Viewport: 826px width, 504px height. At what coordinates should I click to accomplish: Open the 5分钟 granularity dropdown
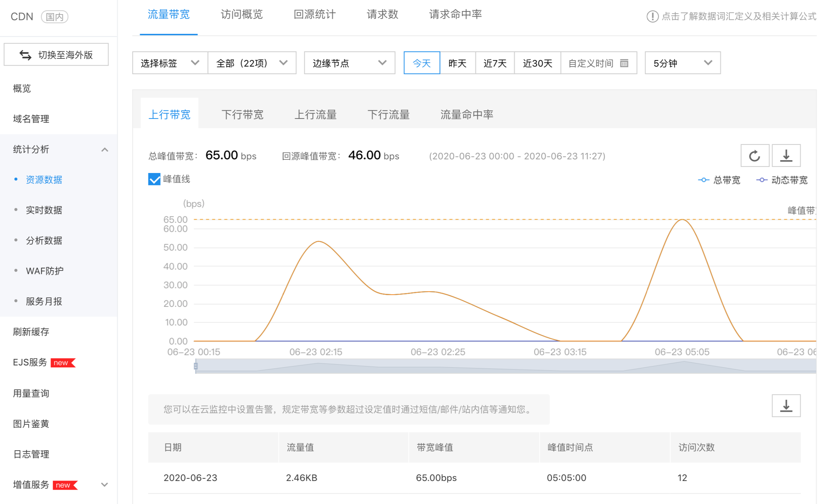click(x=682, y=63)
